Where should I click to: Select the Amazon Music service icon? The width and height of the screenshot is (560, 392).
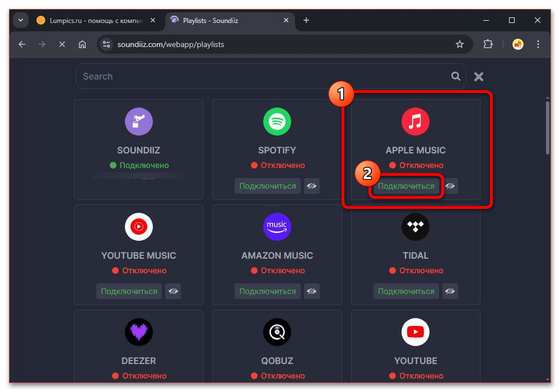point(277,227)
